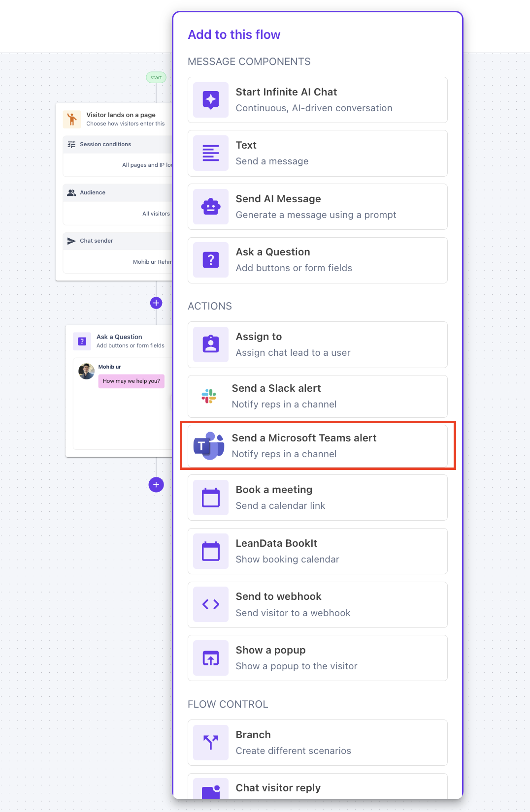Click the How may we help you? bubble
Image resolution: width=530 pixels, height=812 pixels.
coord(132,381)
